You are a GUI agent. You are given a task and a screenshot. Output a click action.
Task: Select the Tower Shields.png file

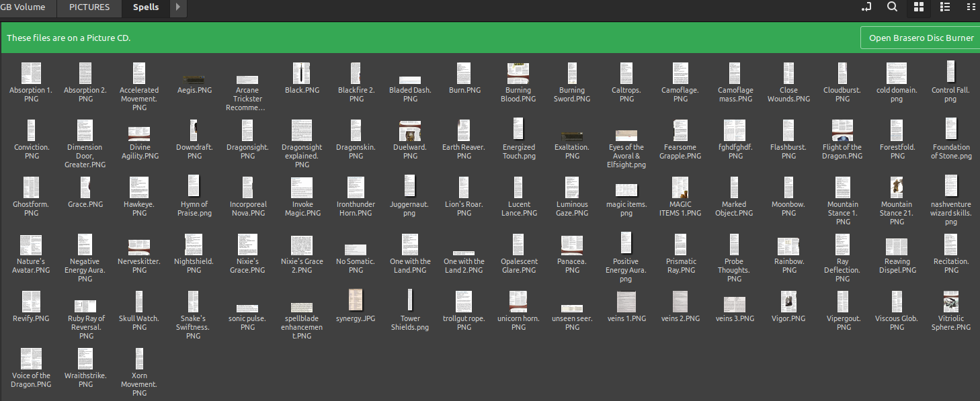(x=410, y=310)
